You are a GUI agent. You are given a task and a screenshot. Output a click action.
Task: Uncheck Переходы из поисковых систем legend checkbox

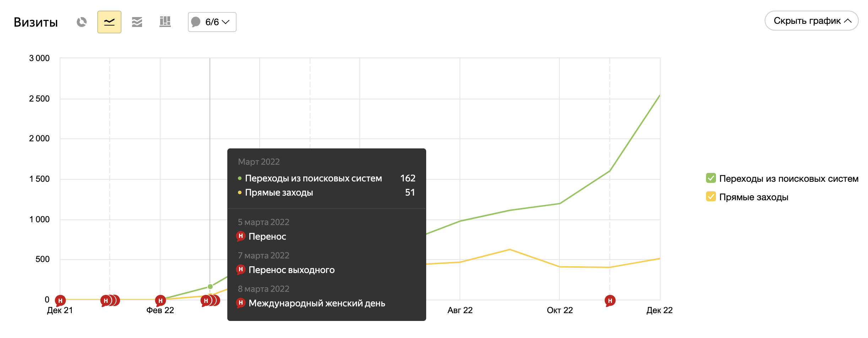point(711,178)
